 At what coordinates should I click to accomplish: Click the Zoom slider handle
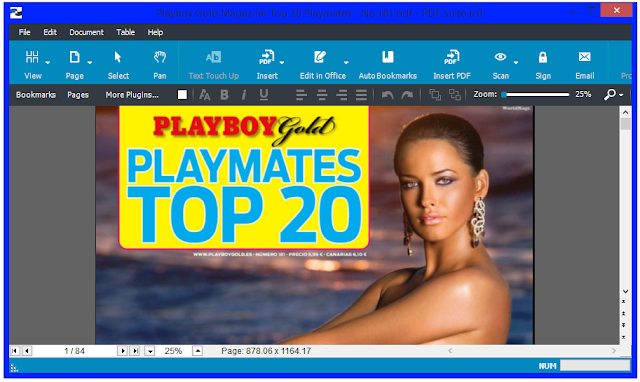click(x=504, y=95)
